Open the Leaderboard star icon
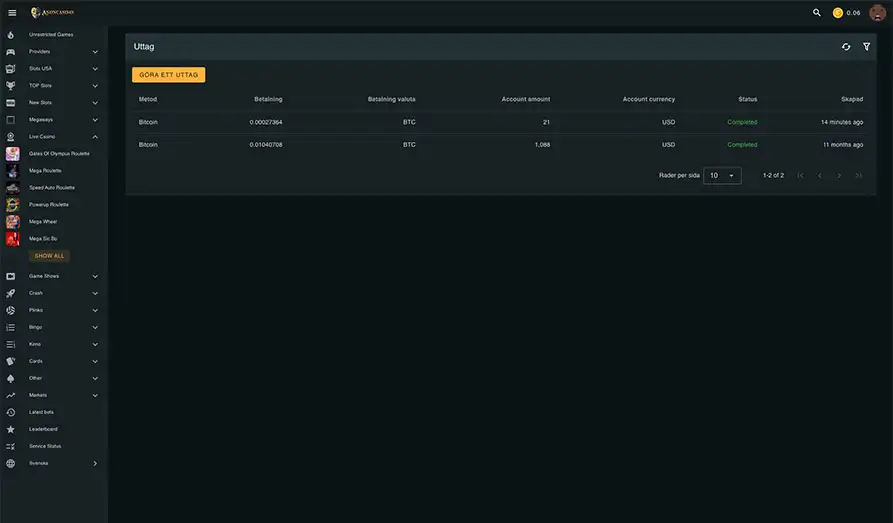 point(10,430)
